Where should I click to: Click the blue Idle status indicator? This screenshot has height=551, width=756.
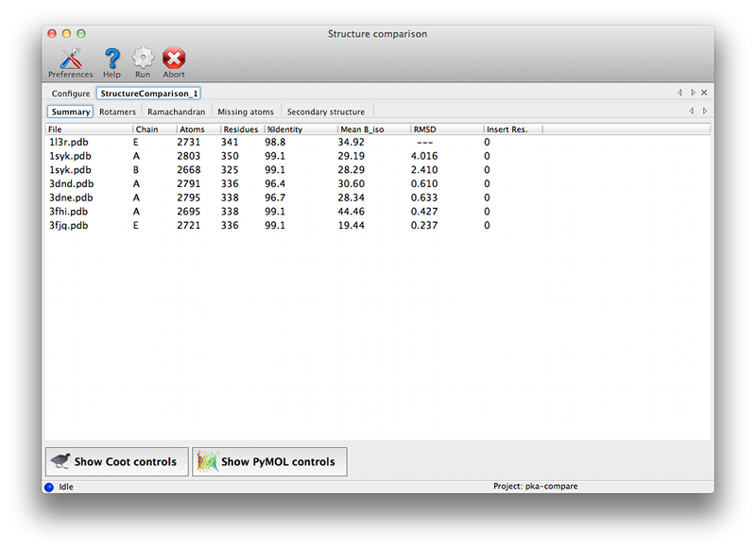(x=49, y=487)
